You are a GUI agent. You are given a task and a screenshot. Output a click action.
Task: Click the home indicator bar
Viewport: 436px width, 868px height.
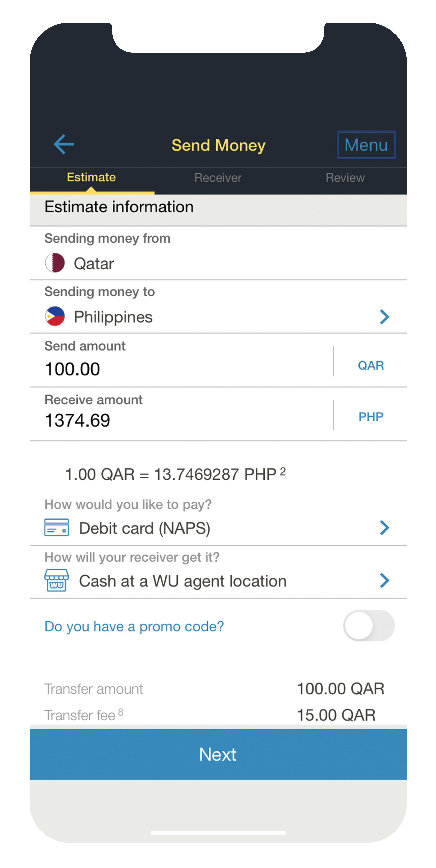click(218, 833)
